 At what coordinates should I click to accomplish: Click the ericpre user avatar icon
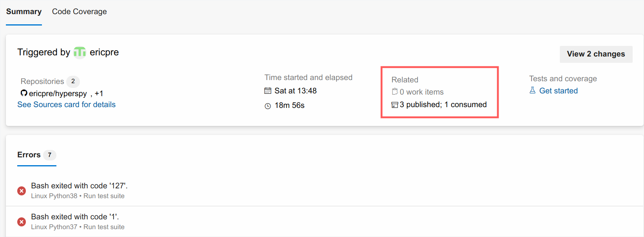click(x=80, y=52)
